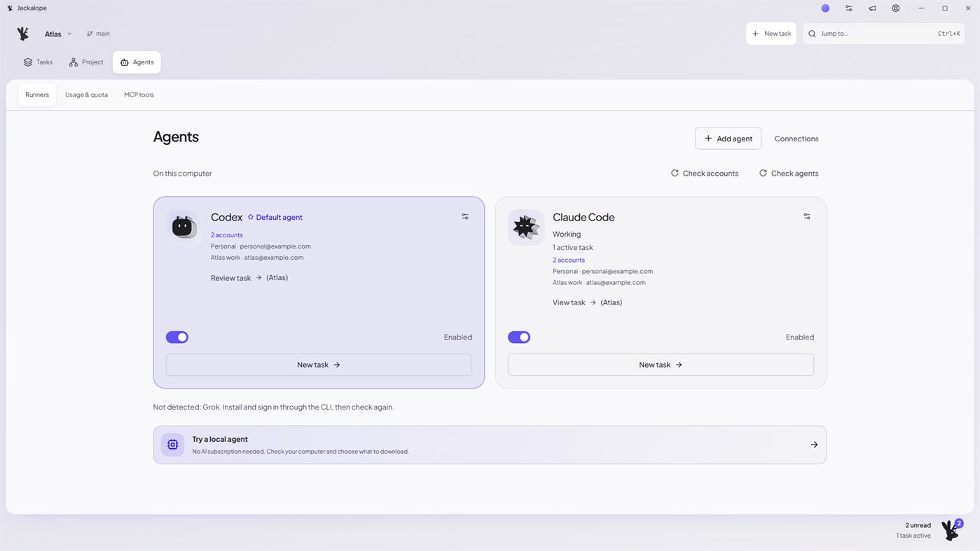Image resolution: width=980 pixels, height=551 pixels.
Task: Click the Add agent button
Action: click(729, 139)
